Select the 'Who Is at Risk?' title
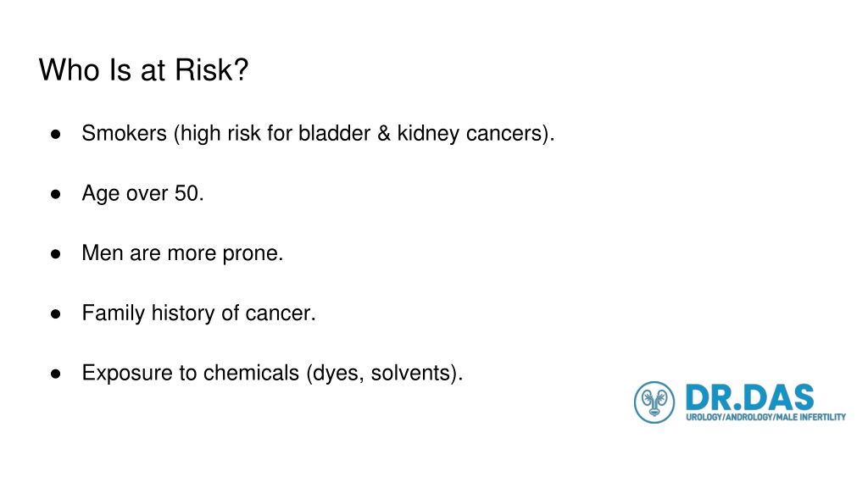Viewport: 868px width, 488px height. click(x=143, y=70)
